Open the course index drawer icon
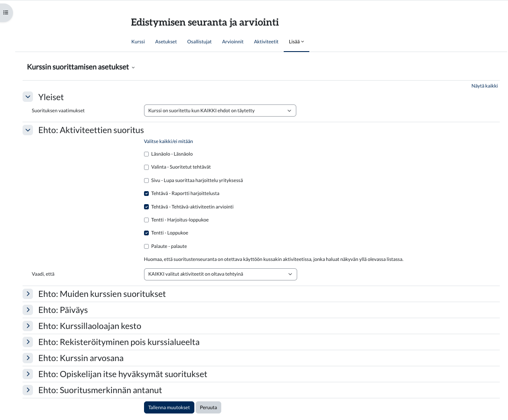Screen dimensions: 508x420 pos(6,13)
